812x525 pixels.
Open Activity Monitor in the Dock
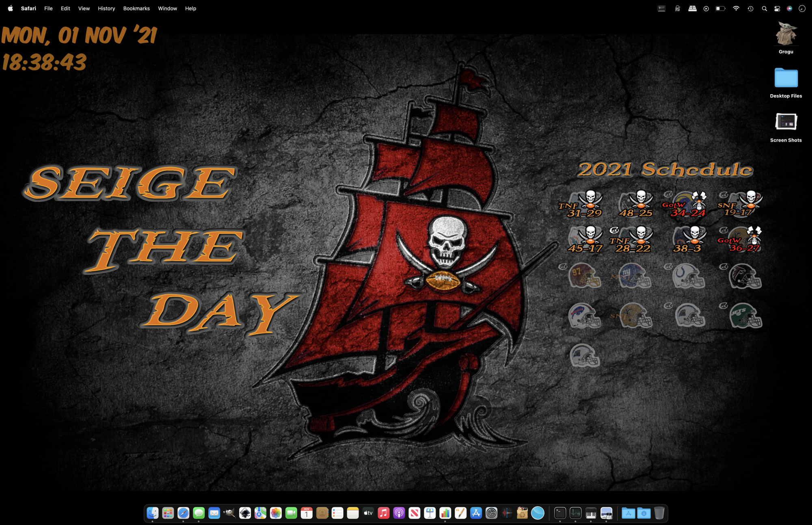click(576, 513)
